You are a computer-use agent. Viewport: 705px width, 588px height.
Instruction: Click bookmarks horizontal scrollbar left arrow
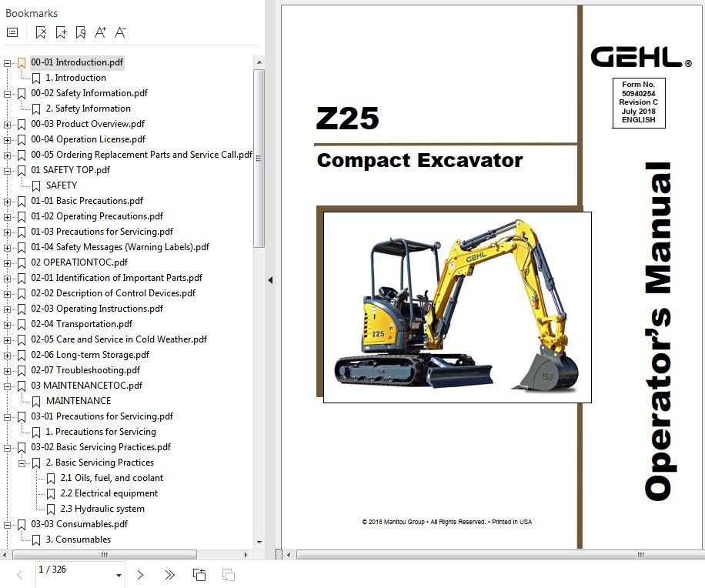[x=5, y=555]
